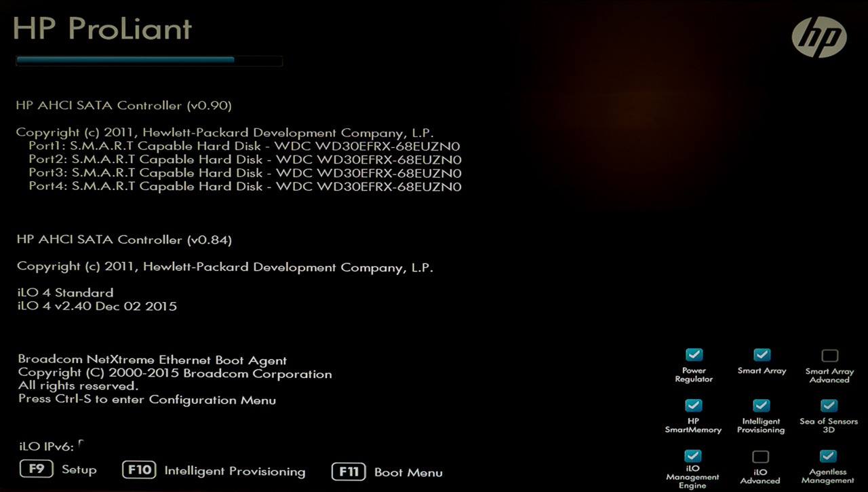This screenshot has width=868, height=492.
Task: Click the HP SmartMemory label
Action: (x=693, y=425)
